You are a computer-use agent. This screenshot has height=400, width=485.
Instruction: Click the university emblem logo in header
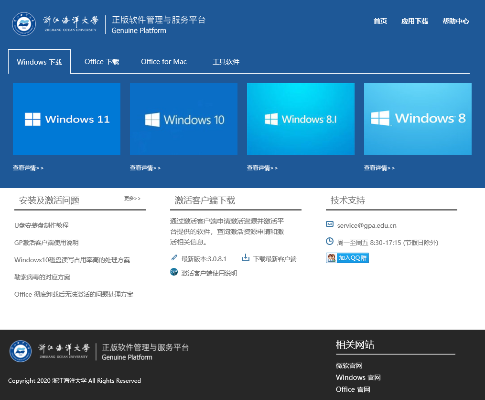[x=24, y=24]
